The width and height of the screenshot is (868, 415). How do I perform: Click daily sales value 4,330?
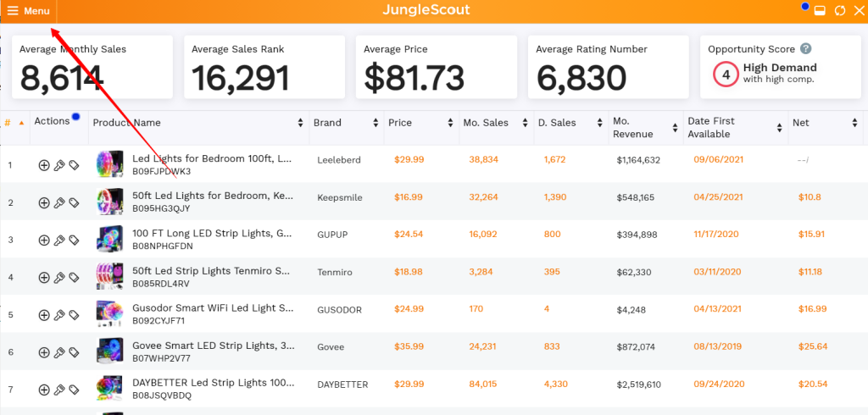(x=554, y=384)
